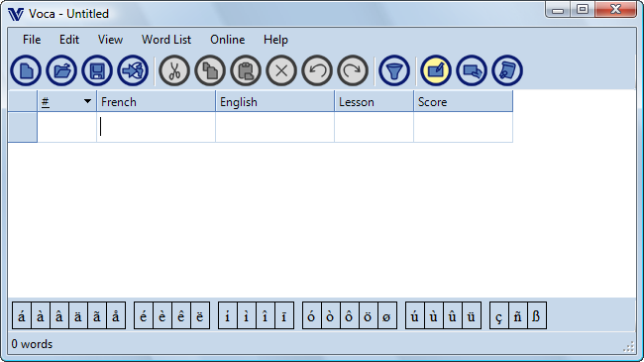Click the practice screen icon with hand
Screen dimensions: 644x362
click(472, 70)
